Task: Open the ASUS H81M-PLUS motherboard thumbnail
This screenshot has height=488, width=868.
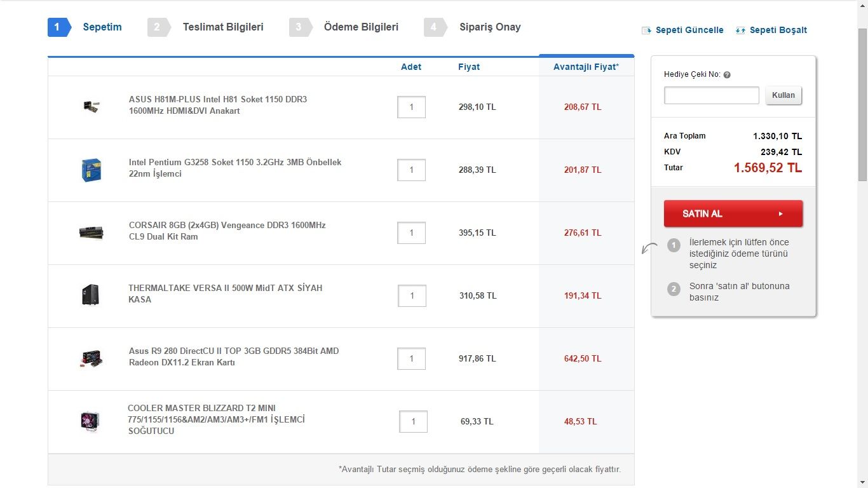Action: (92, 107)
